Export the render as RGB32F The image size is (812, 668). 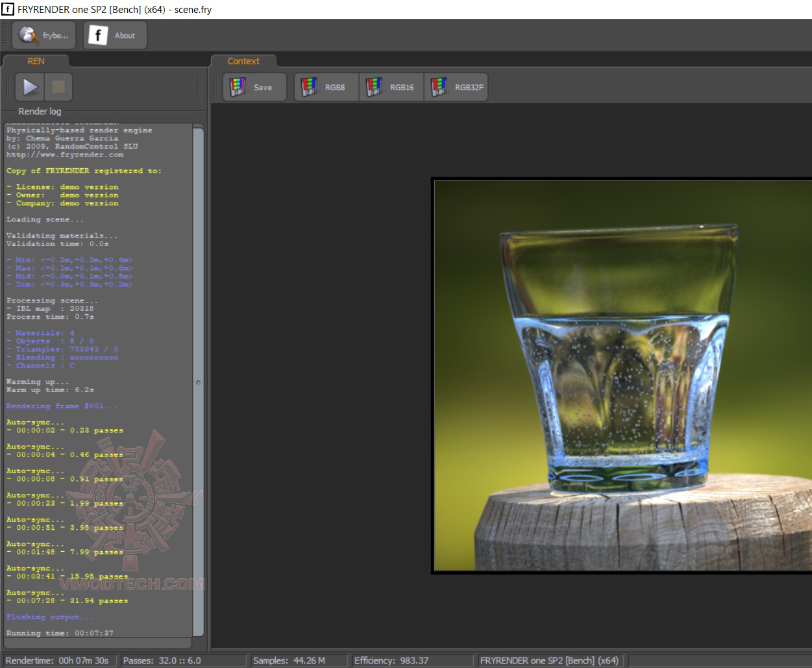(456, 88)
